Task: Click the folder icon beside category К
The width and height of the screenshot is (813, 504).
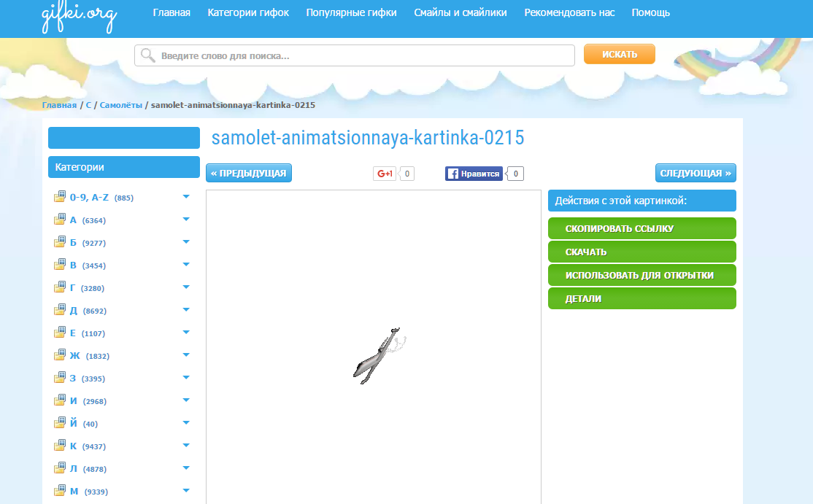Action: (x=60, y=446)
